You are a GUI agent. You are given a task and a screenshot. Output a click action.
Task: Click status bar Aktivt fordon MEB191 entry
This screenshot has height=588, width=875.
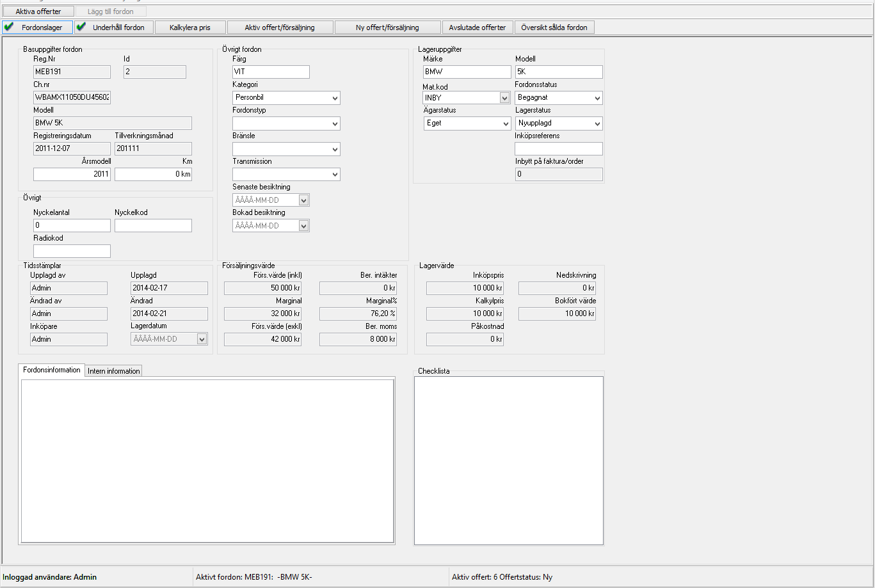[254, 576]
